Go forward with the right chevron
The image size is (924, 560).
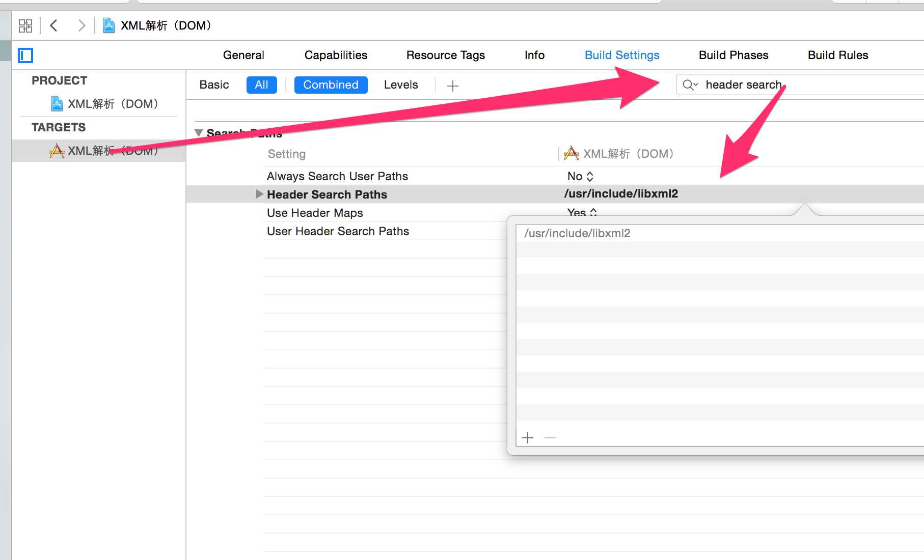81,25
